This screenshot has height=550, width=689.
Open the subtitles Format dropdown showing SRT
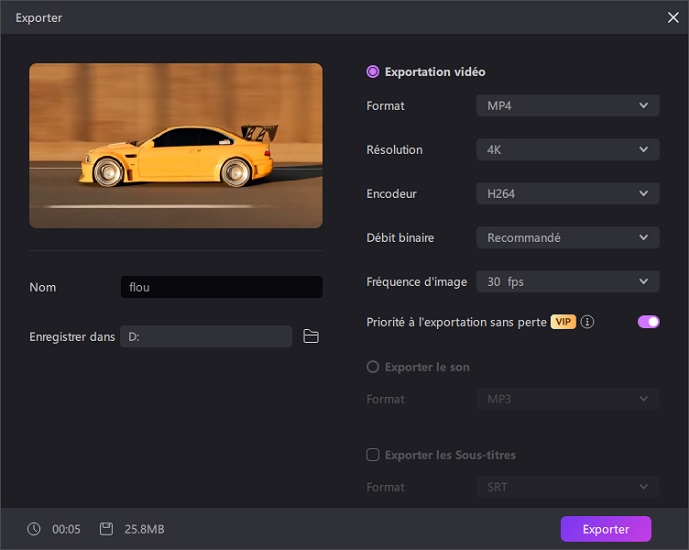pos(568,487)
